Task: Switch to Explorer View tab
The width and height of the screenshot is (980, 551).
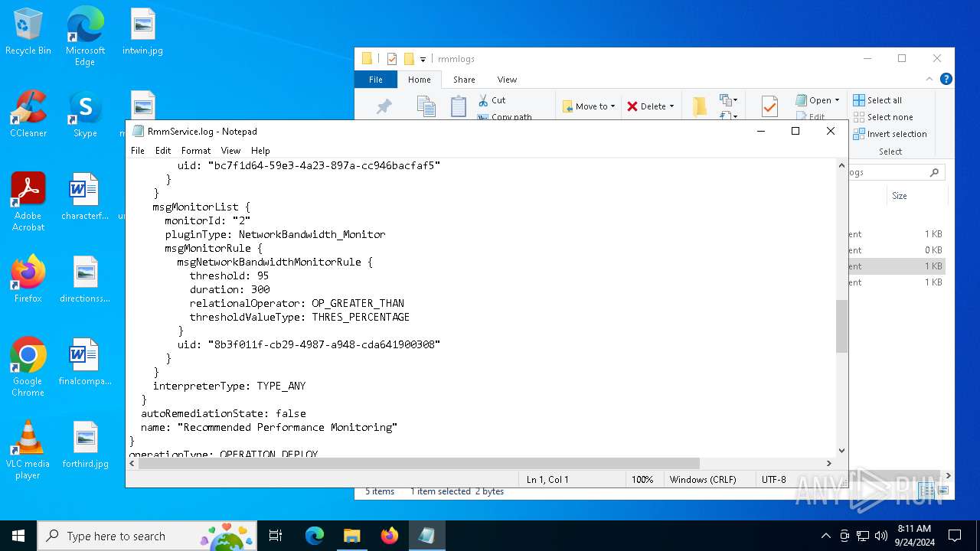Action: point(507,80)
